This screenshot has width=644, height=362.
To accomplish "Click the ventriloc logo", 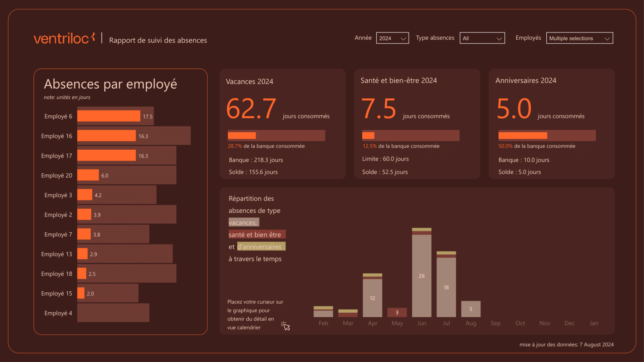I will click(x=64, y=38).
